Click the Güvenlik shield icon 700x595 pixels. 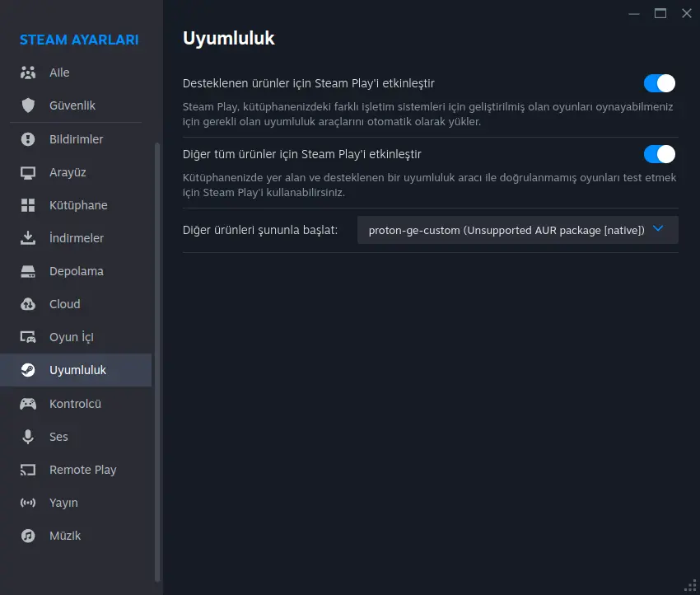point(28,105)
